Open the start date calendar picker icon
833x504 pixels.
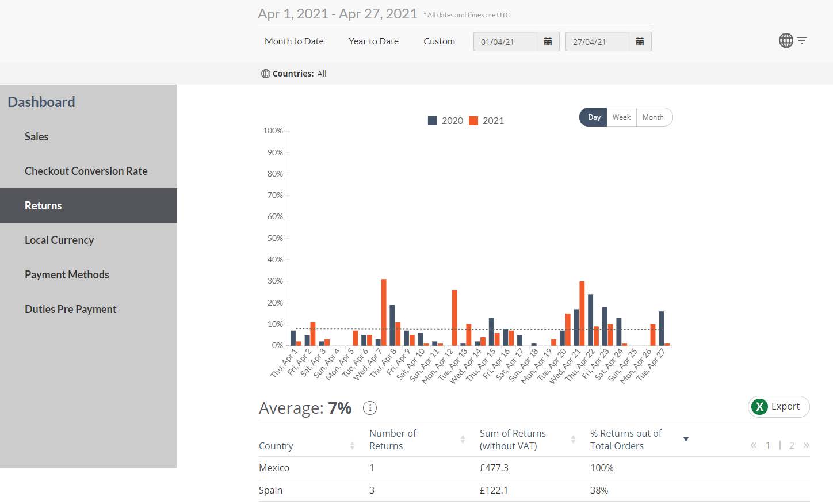548,41
